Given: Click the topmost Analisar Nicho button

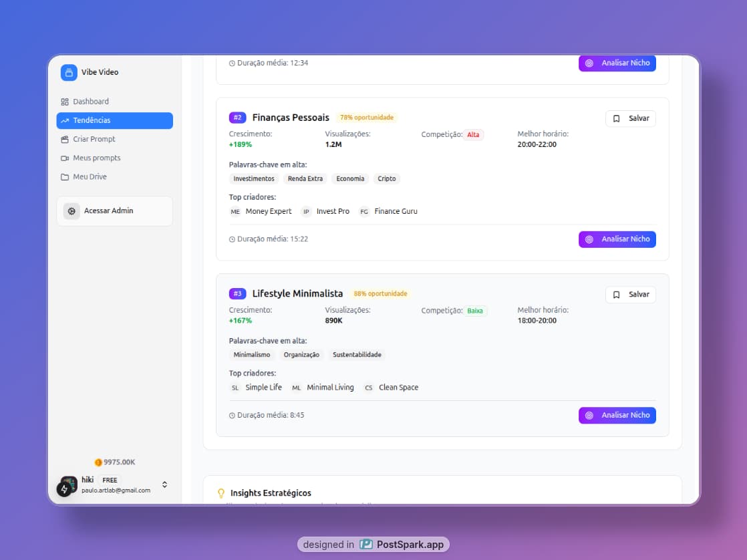Looking at the screenshot, I should (x=617, y=63).
